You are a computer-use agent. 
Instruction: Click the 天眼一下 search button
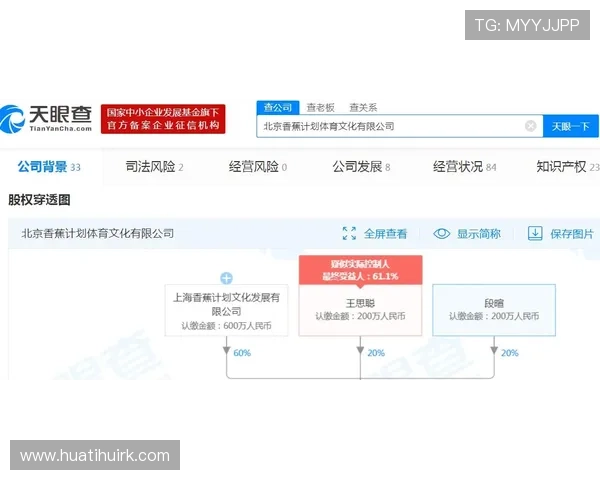[x=571, y=126]
